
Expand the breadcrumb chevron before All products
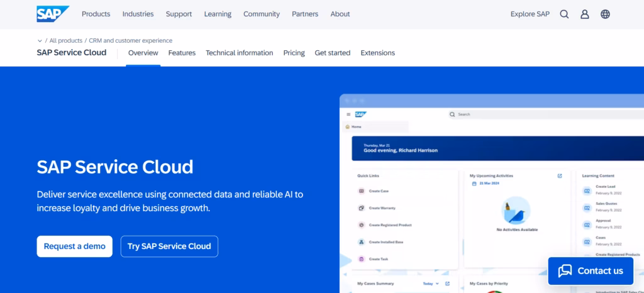click(x=40, y=41)
